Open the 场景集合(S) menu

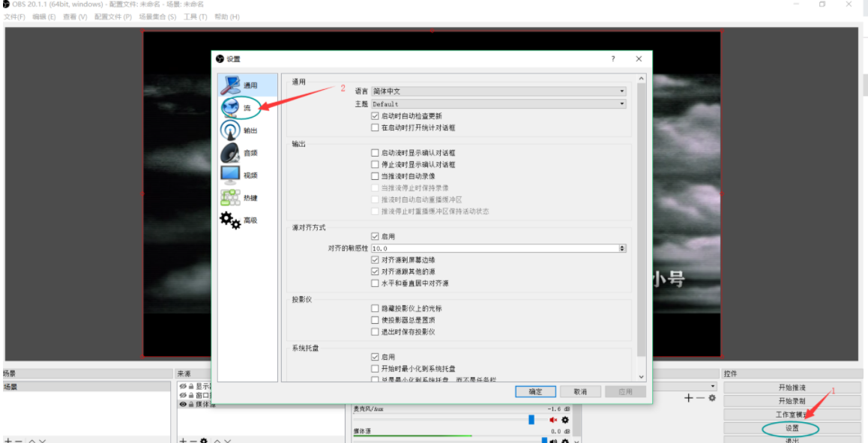click(x=157, y=16)
